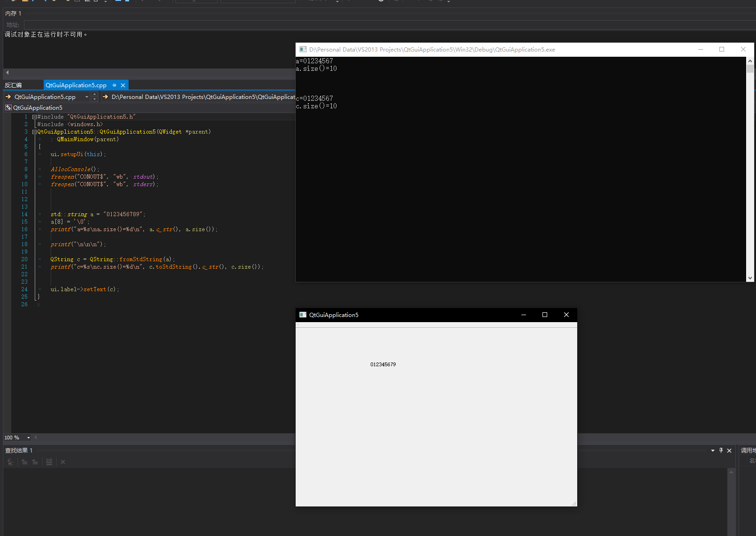Click the QtGuiApplication5 Qt window icon
The image size is (756, 536).
click(303, 315)
